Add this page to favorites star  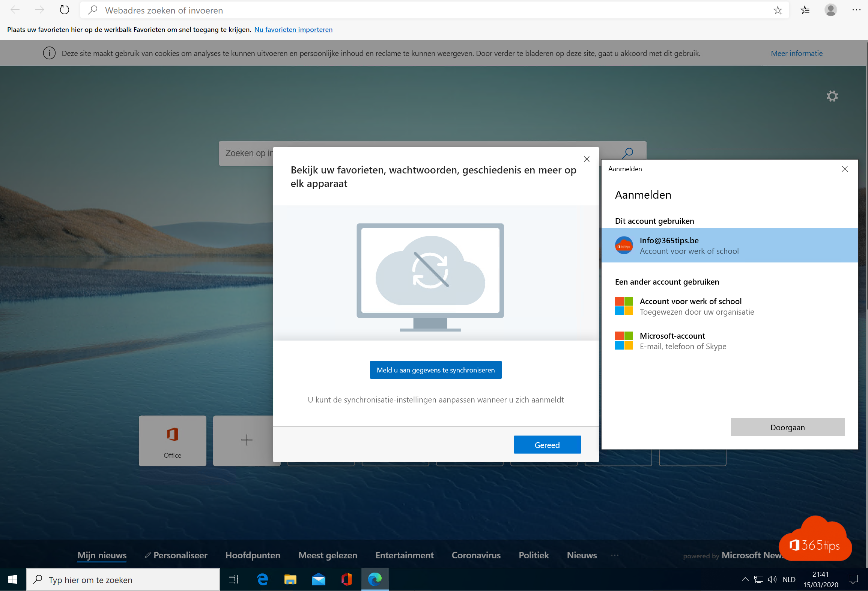[x=778, y=10]
